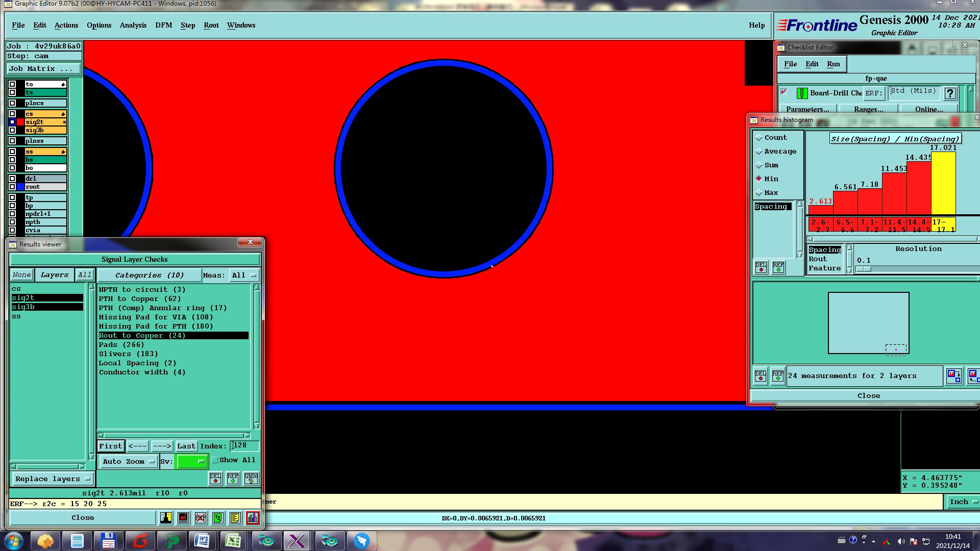Viewport: 980px width, 551px height.
Task: Open the Auto Zoom dropdown
Action: pyautogui.click(x=128, y=462)
